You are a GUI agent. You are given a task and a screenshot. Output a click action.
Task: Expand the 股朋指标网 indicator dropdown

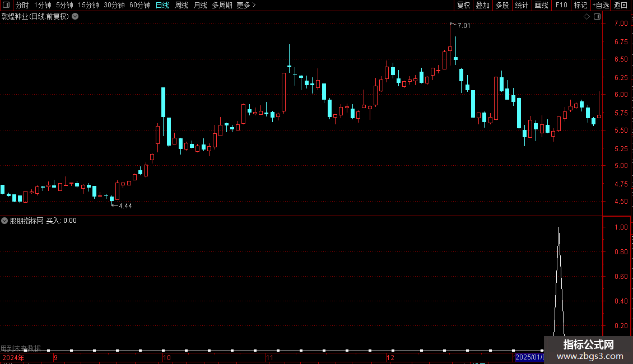pos(4,221)
